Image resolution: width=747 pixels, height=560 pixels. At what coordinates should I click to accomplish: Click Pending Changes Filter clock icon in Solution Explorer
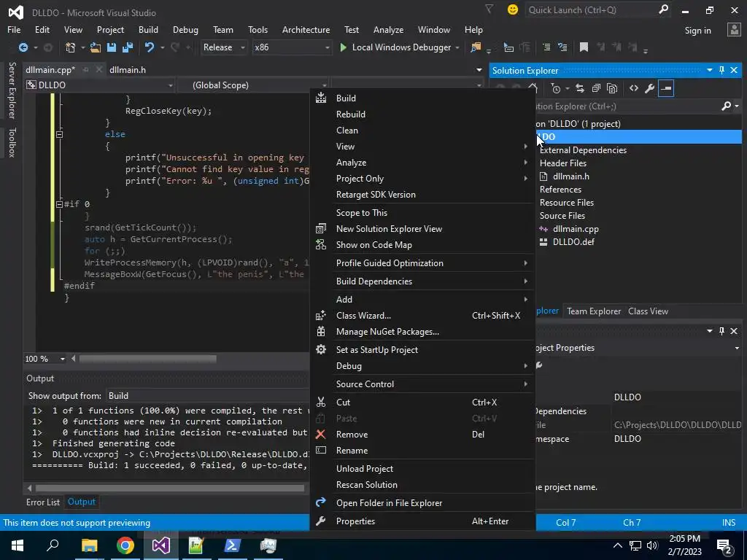coord(555,88)
